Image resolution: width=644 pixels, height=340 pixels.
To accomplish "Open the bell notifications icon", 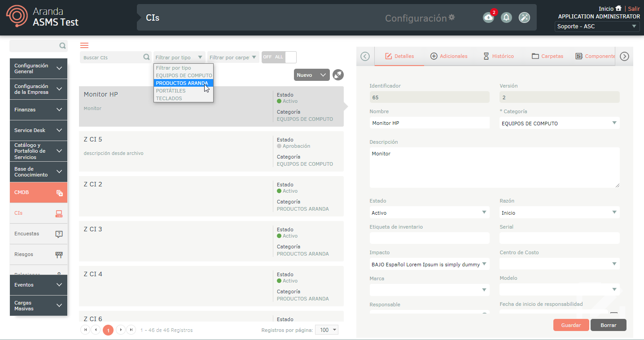I will [x=506, y=18].
